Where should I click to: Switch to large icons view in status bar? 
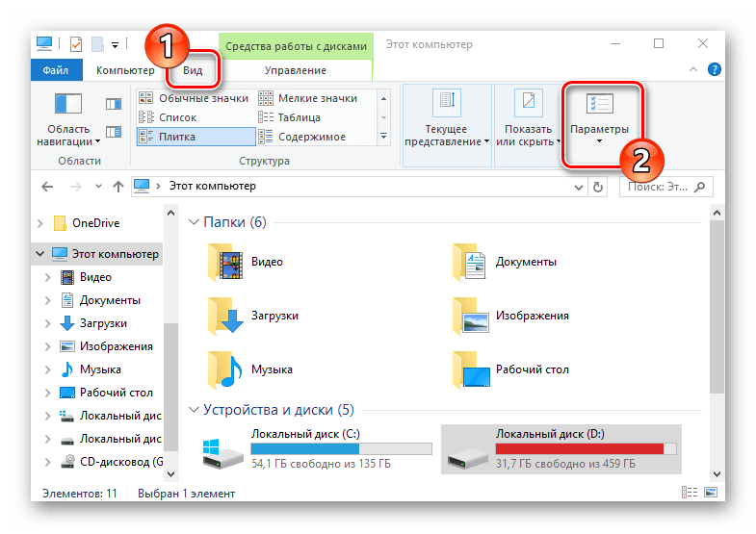point(711,492)
